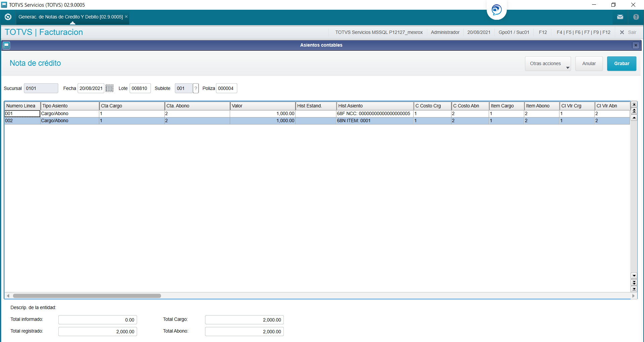The height and width of the screenshot is (342, 644).
Task: Click Administrador user label
Action: (445, 32)
